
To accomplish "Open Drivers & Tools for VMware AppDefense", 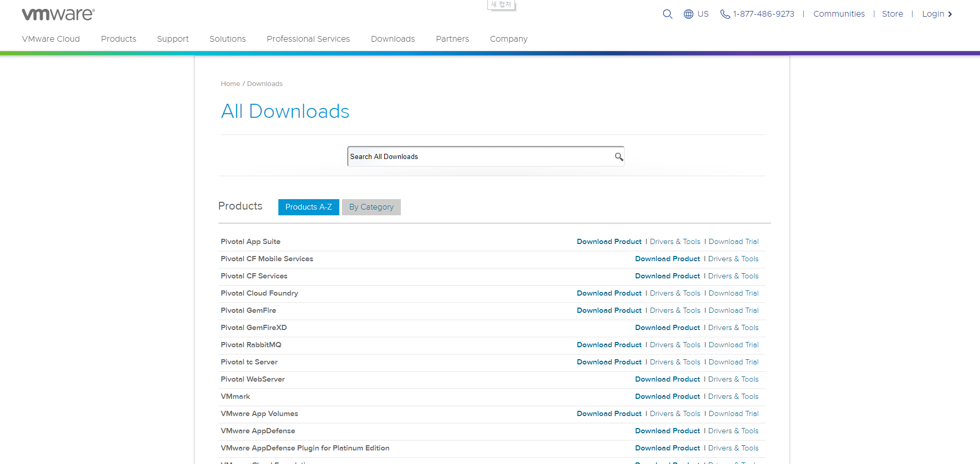I will click(733, 431).
